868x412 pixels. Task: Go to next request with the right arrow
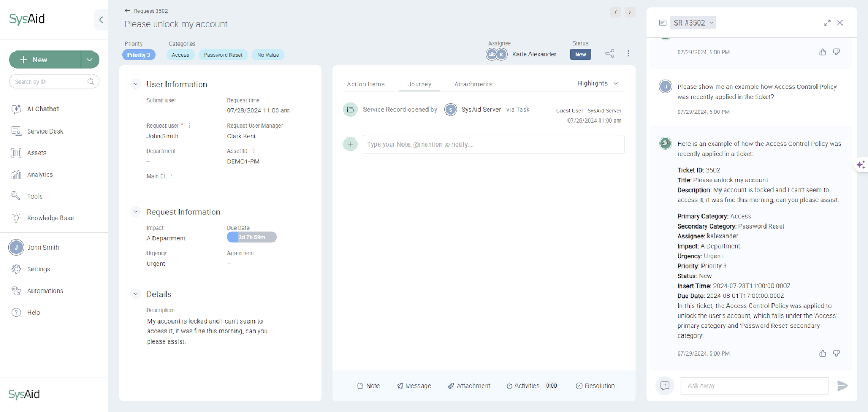tap(630, 12)
